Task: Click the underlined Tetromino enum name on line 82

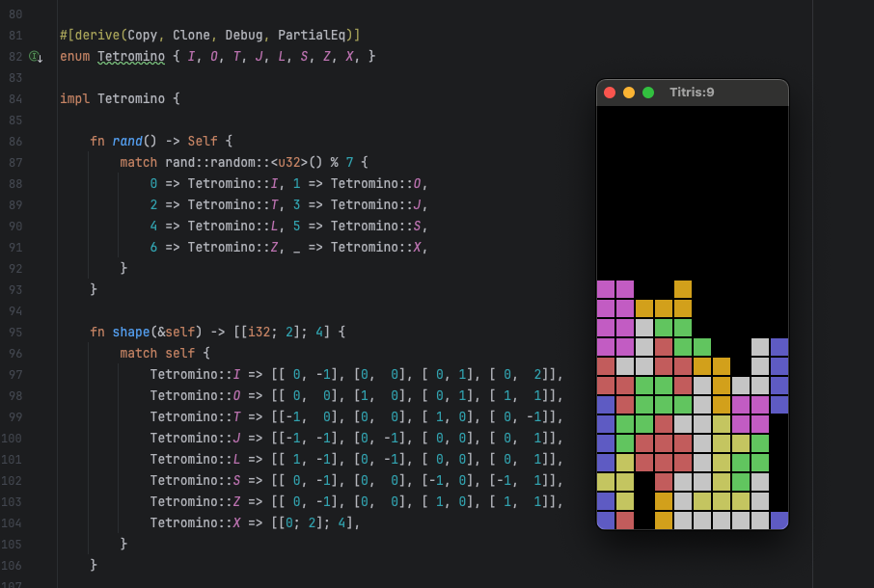Action: point(130,57)
